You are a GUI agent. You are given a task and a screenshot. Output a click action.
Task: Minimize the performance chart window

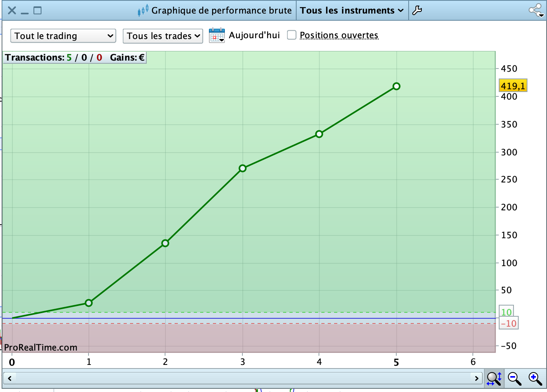click(x=25, y=13)
